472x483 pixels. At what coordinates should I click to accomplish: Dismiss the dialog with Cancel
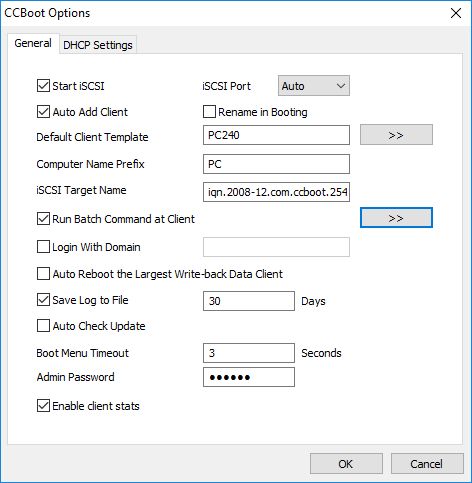(427, 464)
